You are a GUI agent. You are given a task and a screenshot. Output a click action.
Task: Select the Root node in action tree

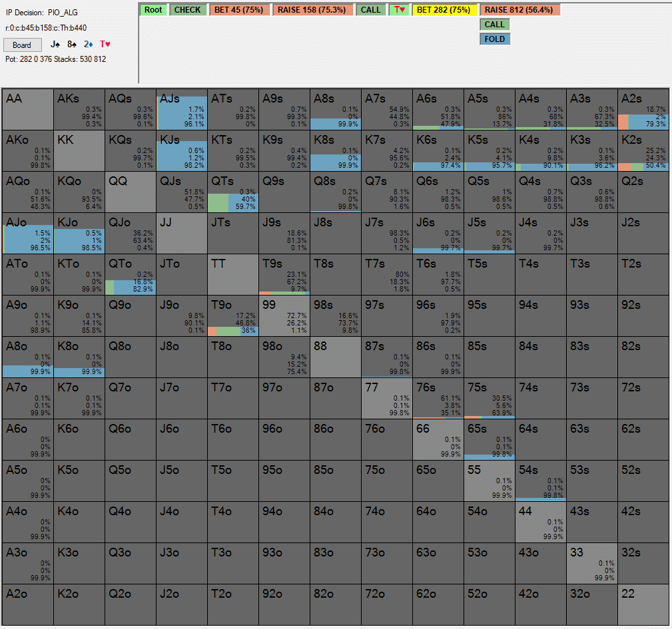click(154, 10)
